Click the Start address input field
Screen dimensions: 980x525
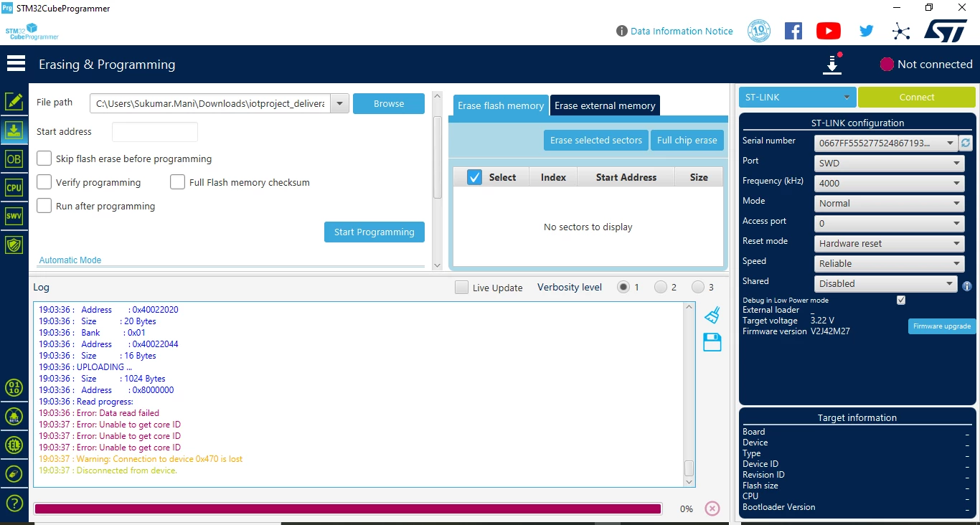click(x=154, y=132)
